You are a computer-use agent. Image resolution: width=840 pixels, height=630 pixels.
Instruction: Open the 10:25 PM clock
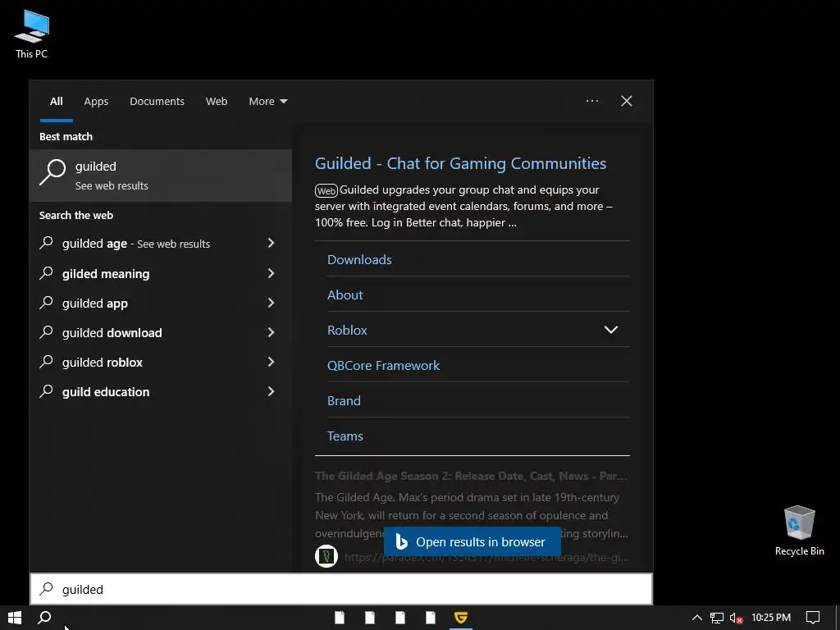[771, 618]
